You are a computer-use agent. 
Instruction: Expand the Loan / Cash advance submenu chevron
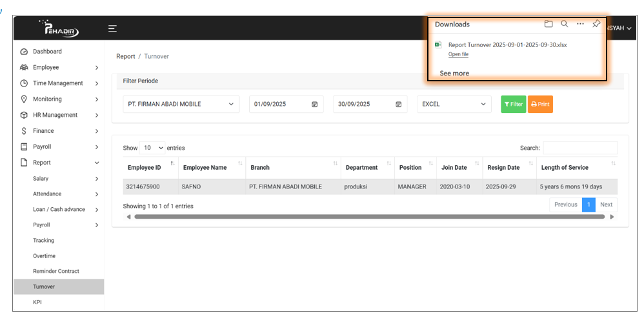(x=97, y=210)
